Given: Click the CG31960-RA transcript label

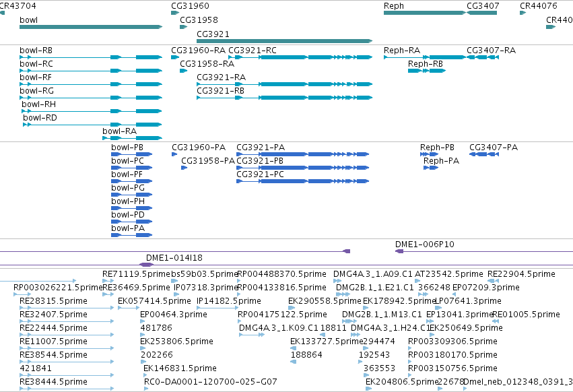Looking at the screenshot, I should [199, 51].
